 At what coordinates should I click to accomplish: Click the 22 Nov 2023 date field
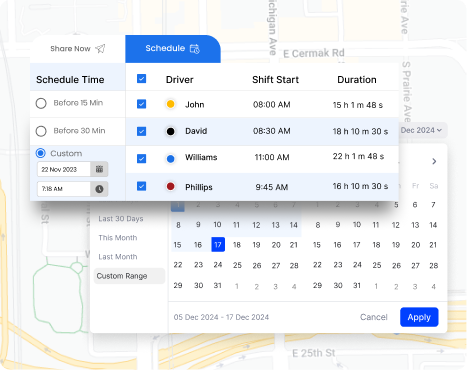64,169
